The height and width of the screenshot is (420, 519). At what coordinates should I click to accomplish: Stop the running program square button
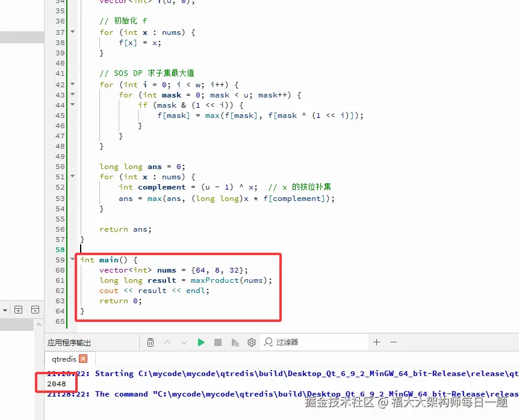pyautogui.click(x=218, y=342)
